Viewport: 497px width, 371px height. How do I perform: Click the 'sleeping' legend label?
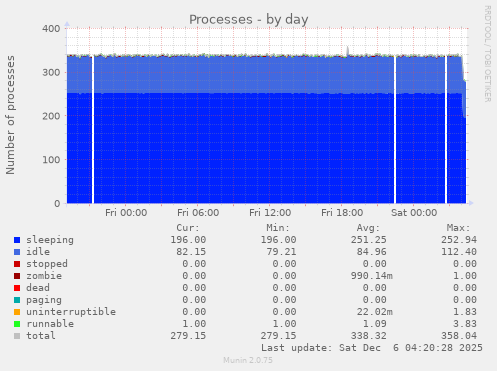[x=50, y=240]
